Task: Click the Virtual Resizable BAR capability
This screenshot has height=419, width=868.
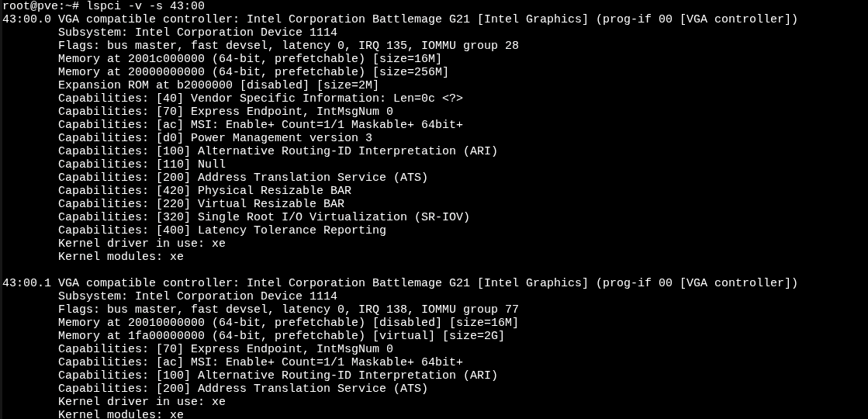Action: 271,204
